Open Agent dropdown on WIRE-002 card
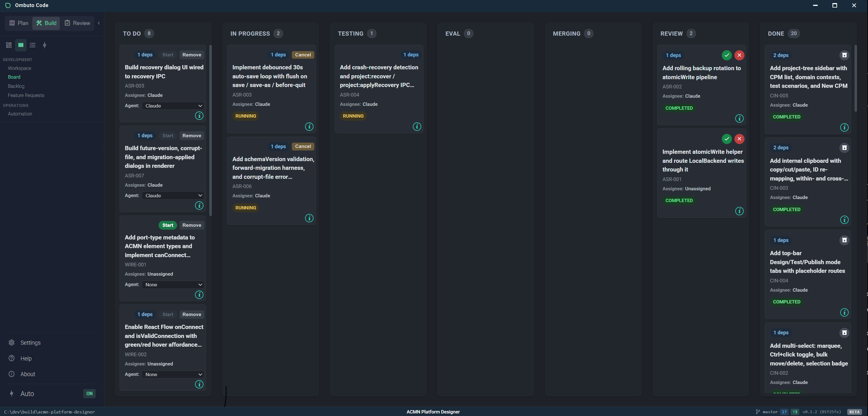The height and width of the screenshot is (416, 868). pos(173,374)
